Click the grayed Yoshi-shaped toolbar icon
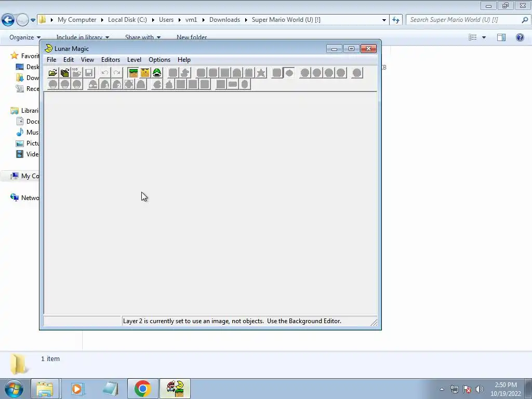Screen dimensions: 532x399 coord(185,73)
